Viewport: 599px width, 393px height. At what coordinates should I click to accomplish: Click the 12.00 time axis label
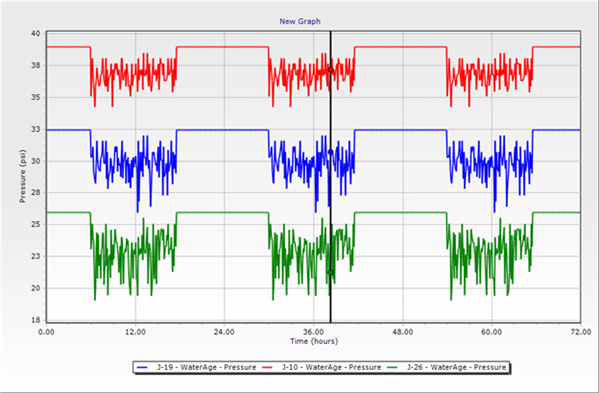coord(135,332)
